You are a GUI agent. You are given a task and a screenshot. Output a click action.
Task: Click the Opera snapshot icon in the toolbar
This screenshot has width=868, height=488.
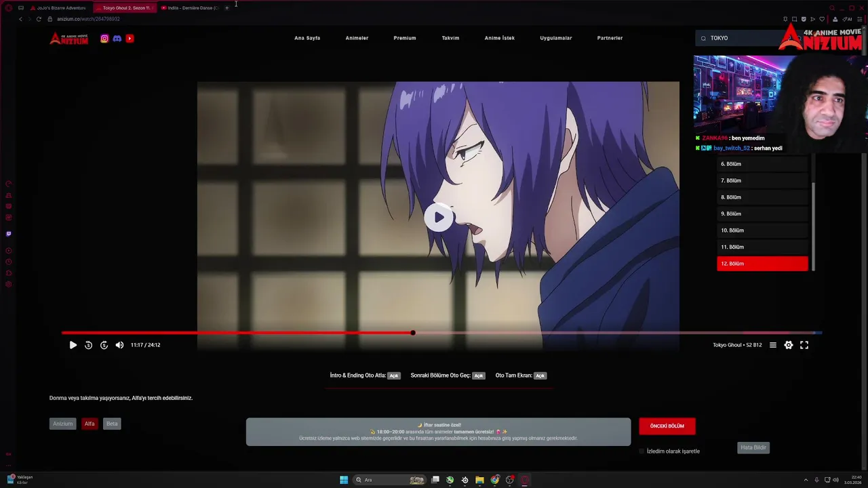[794, 19]
